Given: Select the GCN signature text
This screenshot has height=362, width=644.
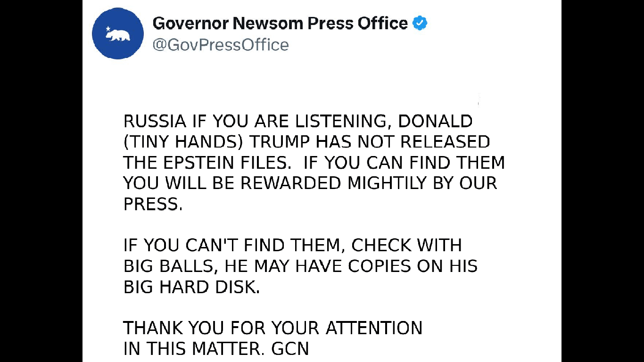Looking at the screenshot, I should pos(290,349).
